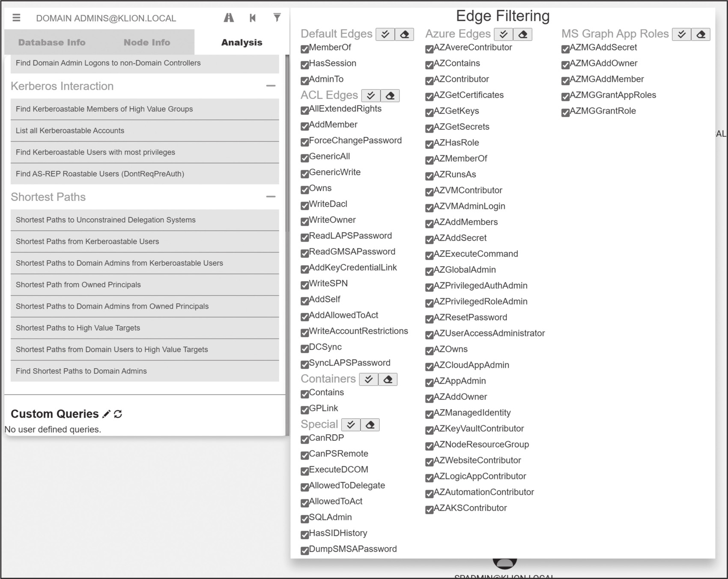
Task: Run Shortest Paths to High Value Targets
Action: point(145,328)
